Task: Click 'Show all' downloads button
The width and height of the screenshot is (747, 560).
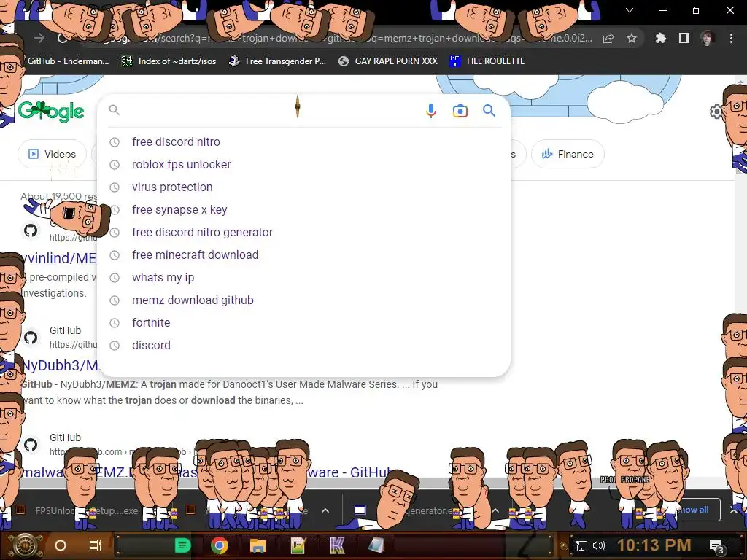Action: 694,510
